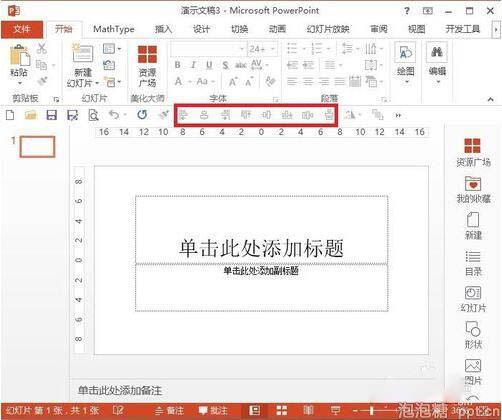Image resolution: width=502 pixels, height=420 pixels.
Task: Open the 文件 (File) tab
Action: coord(22,29)
